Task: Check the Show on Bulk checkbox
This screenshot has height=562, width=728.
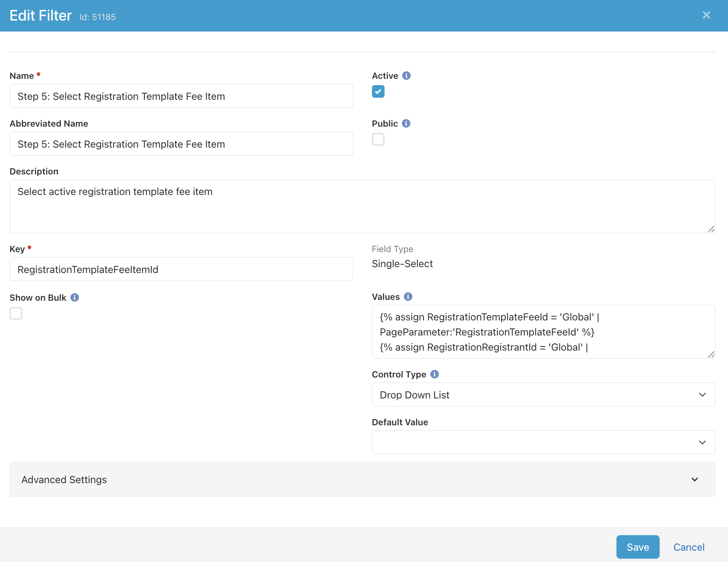Action: 16,313
